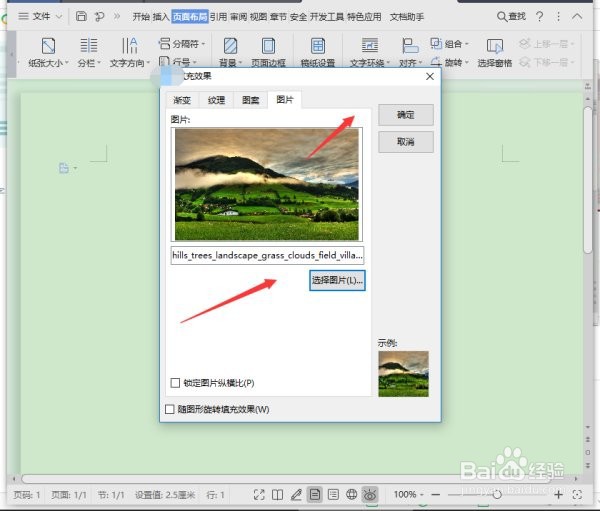
Task: Select web layout globe icon
Action: 351,495
